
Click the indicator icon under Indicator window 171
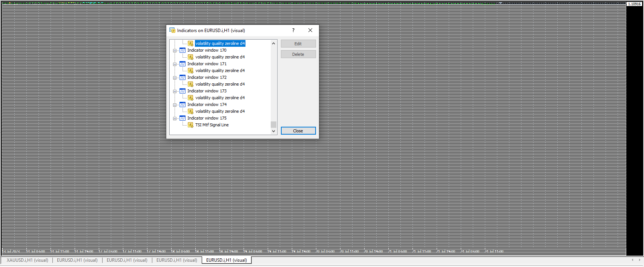[191, 71]
